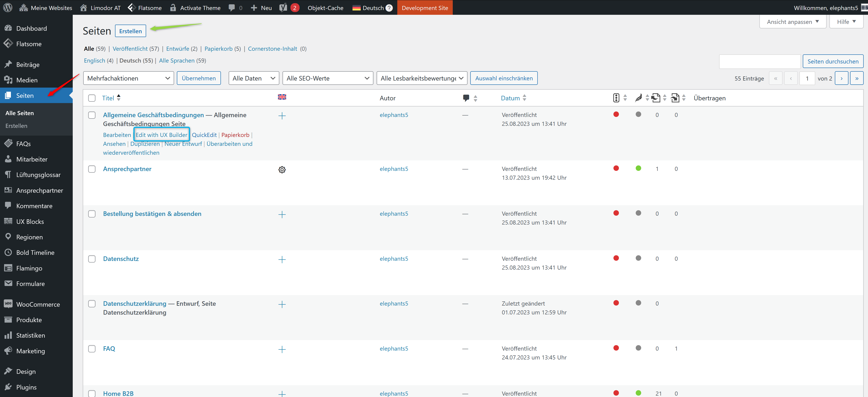The width and height of the screenshot is (868, 397).
Task: Open the WordPress logo menu
Action: (x=8, y=8)
